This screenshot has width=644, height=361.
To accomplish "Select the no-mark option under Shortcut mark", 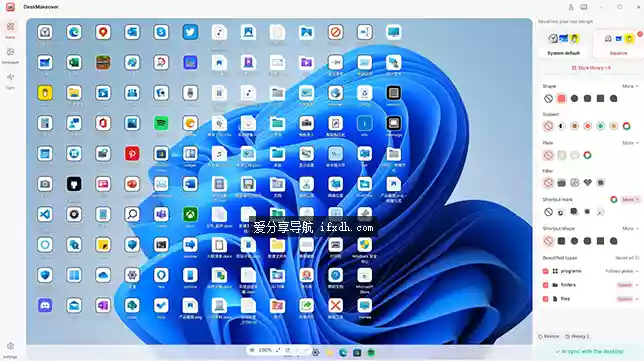I will (x=548, y=212).
